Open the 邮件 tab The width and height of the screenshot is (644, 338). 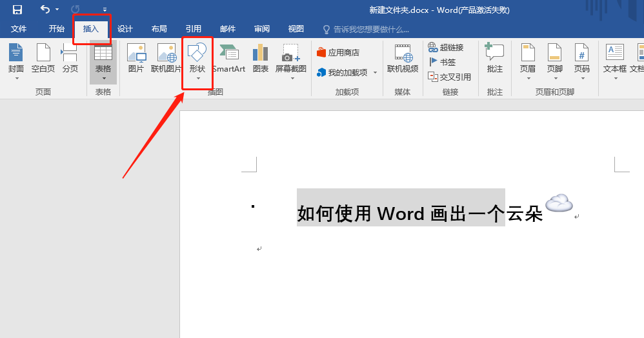pyautogui.click(x=228, y=29)
